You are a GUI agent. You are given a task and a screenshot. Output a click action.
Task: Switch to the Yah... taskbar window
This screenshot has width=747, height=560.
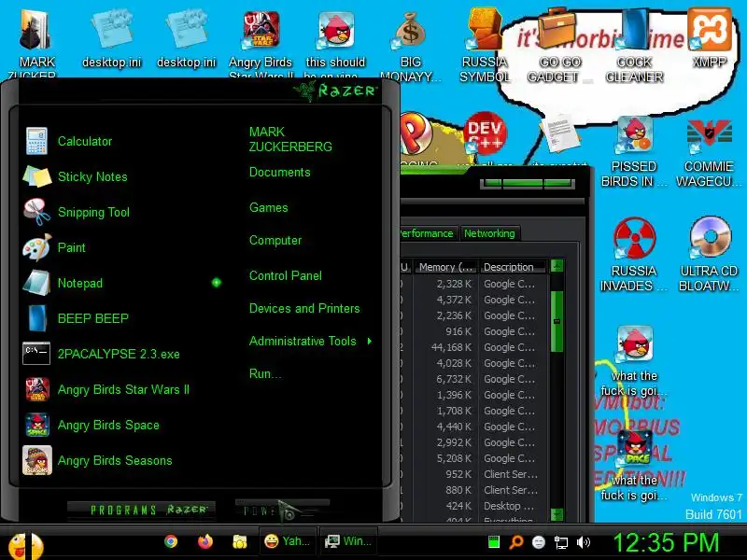pyautogui.click(x=288, y=541)
